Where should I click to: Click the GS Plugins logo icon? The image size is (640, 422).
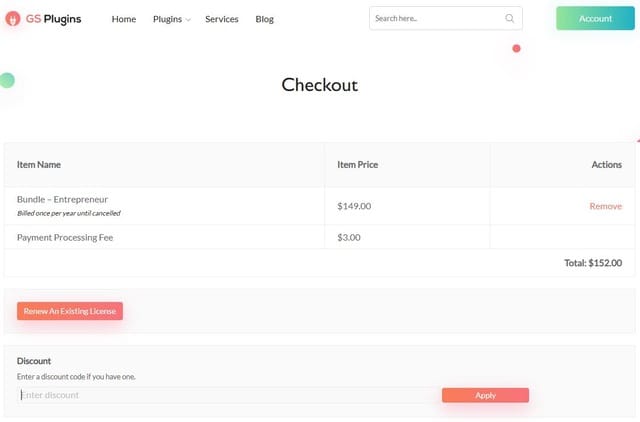pyautogui.click(x=13, y=18)
